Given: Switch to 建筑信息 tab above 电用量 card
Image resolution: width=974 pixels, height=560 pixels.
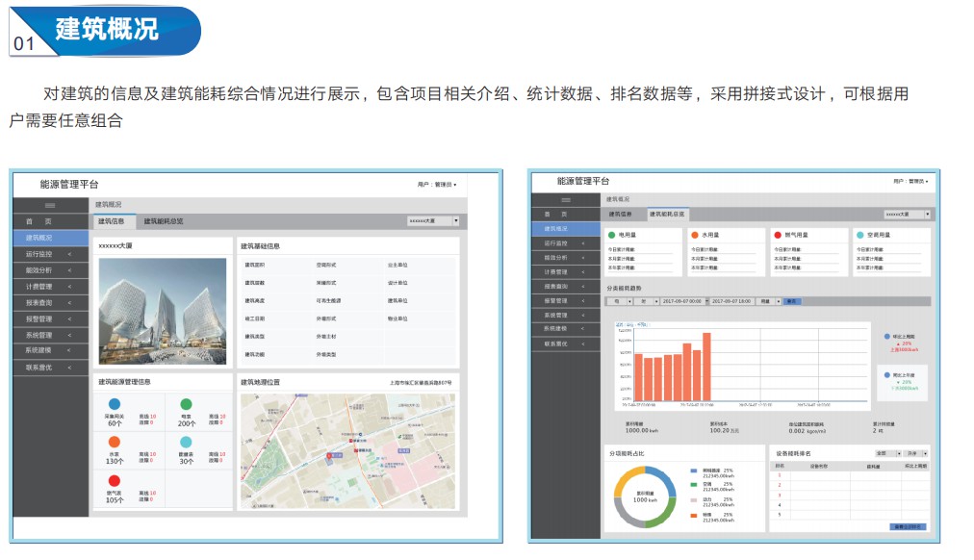Looking at the screenshot, I should tap(621, 214).
